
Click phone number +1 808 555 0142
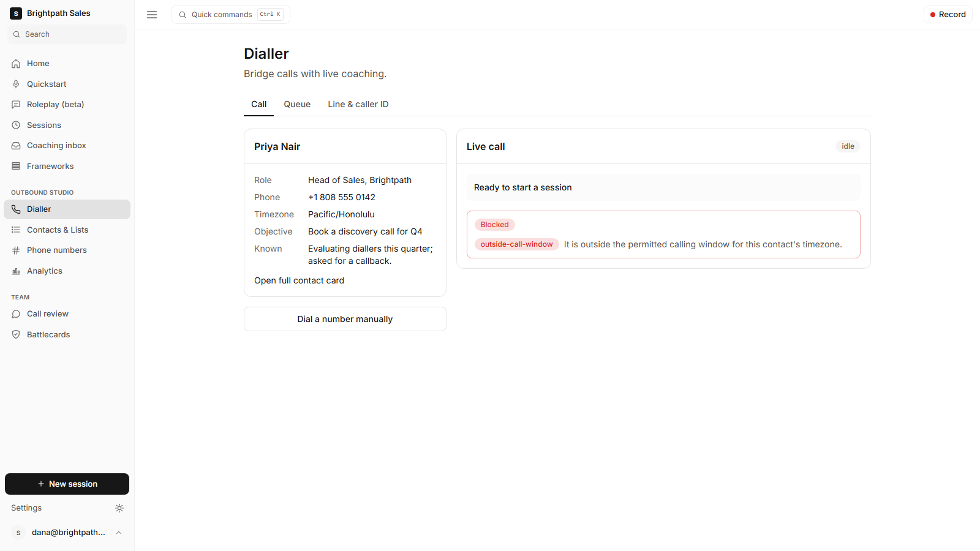point(342,197)
